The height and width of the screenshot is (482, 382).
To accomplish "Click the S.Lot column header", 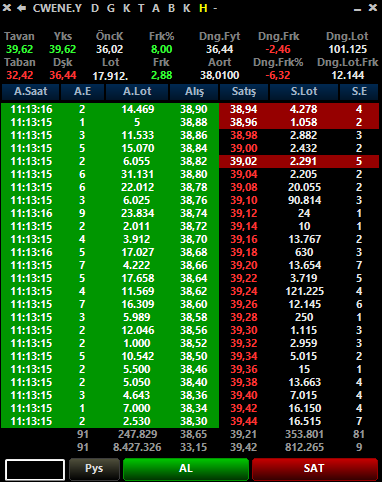I will [304, 92].
